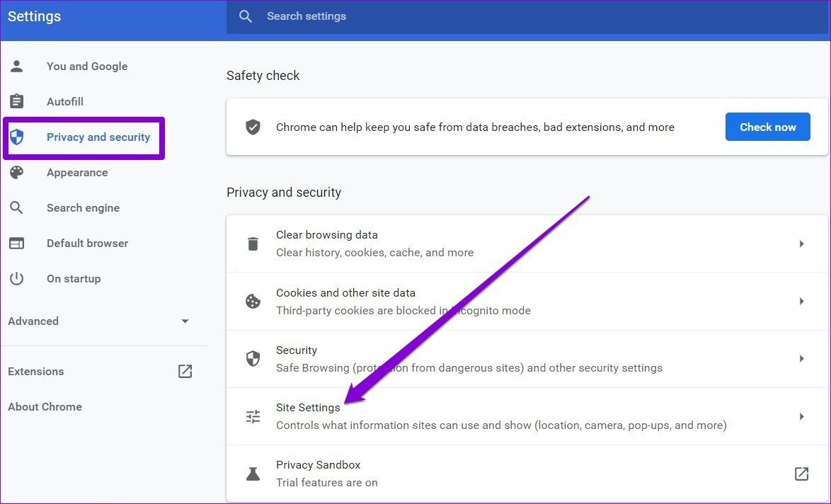Open On startup settings section
The height and width of the screenshot is (504, 831).
(x=73, y=279)
